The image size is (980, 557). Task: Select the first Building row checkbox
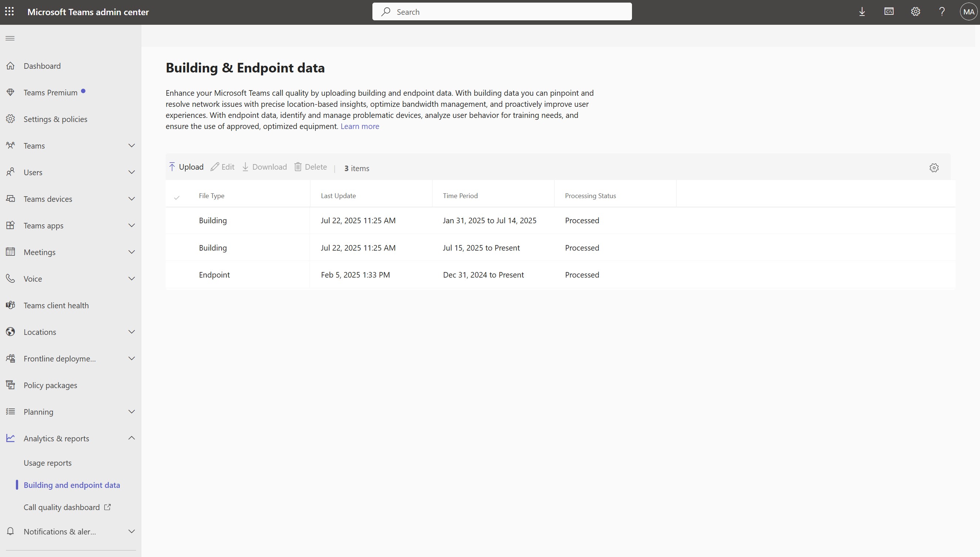pos(177,220)
